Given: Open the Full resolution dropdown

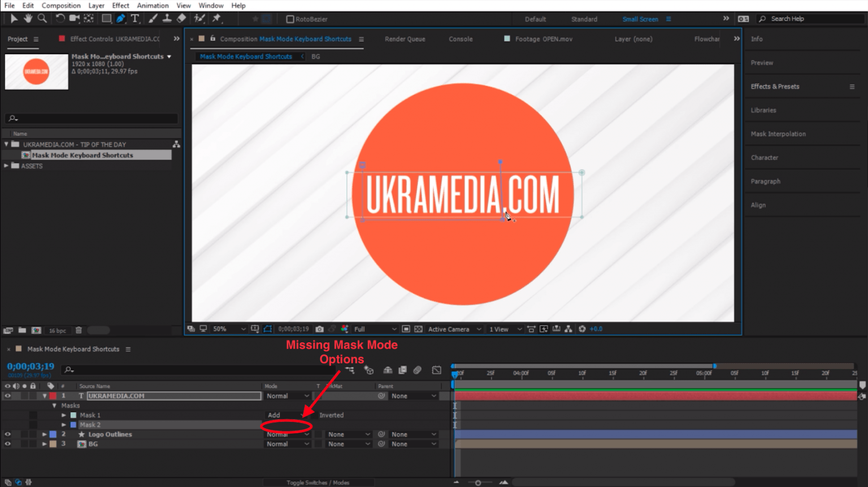Looking at the screenshot, I should click(x=375, y=329).
